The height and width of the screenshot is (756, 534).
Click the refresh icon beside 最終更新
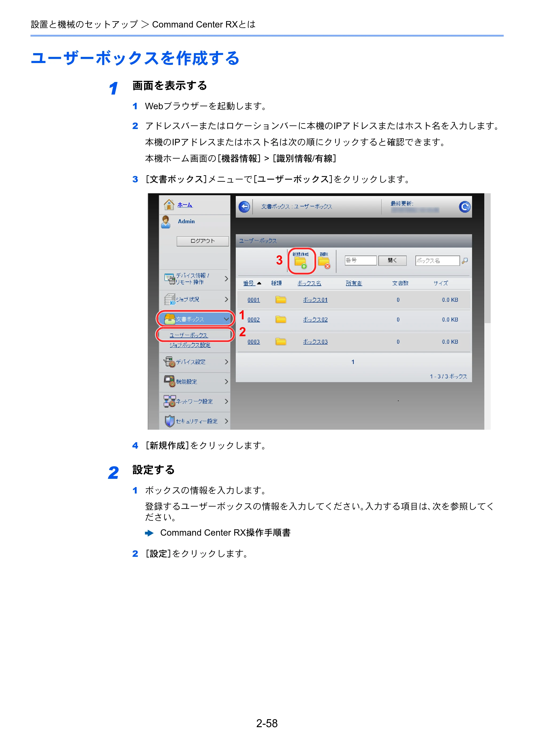click(465, 207)
